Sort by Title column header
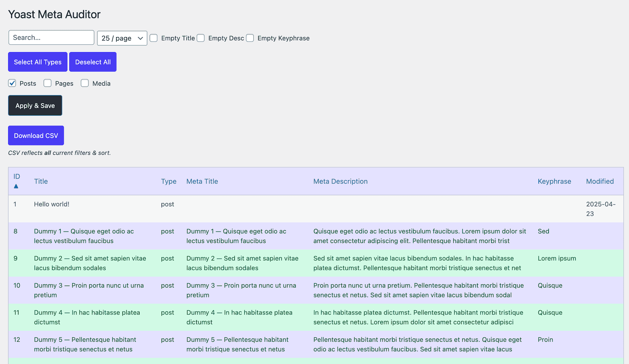The width and height of the screenshot is (629, 364). click(x=41, y=181)
